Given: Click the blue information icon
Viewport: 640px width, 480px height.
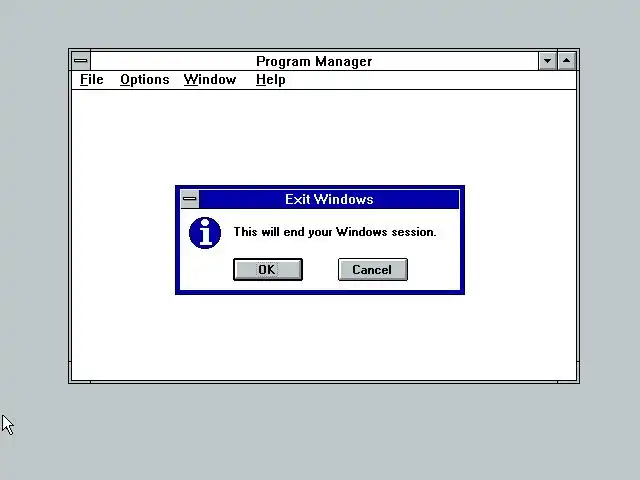Looking at the screenshot, I should (x=205, y=233).
